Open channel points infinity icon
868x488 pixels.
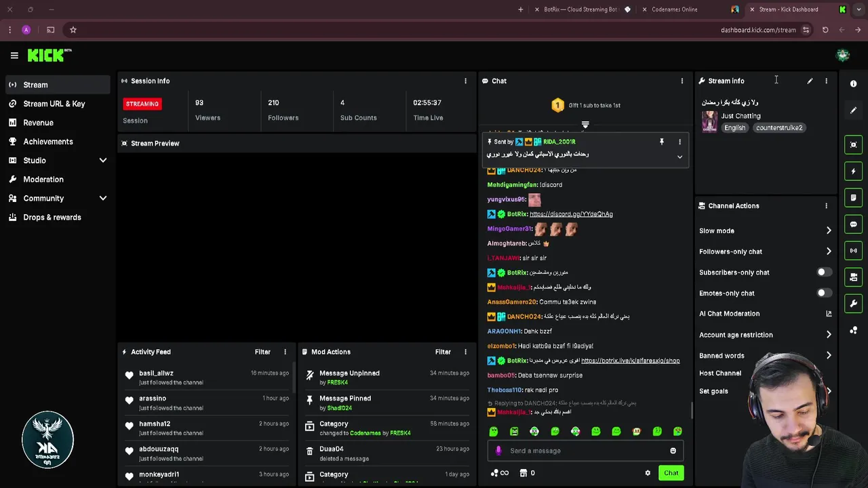coord(500,473)
